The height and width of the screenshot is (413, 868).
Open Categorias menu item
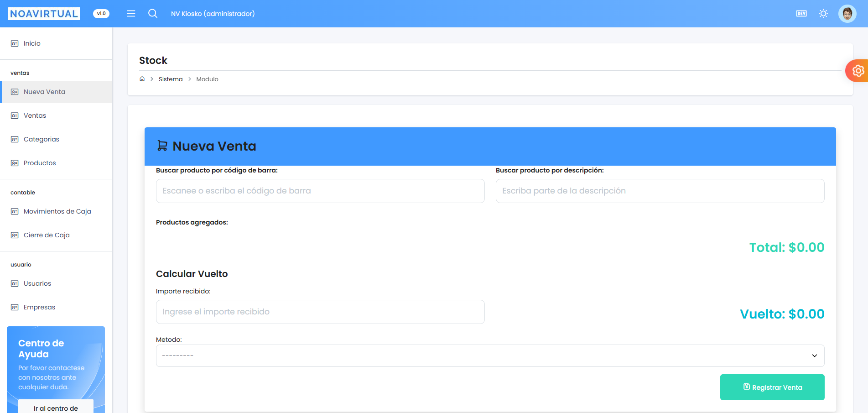[x=56, y=139]
